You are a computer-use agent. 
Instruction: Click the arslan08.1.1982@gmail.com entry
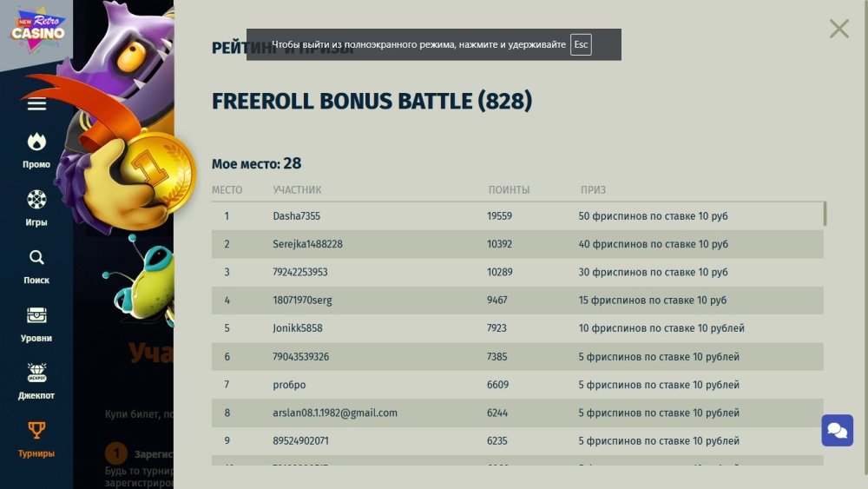click(335, 413)
